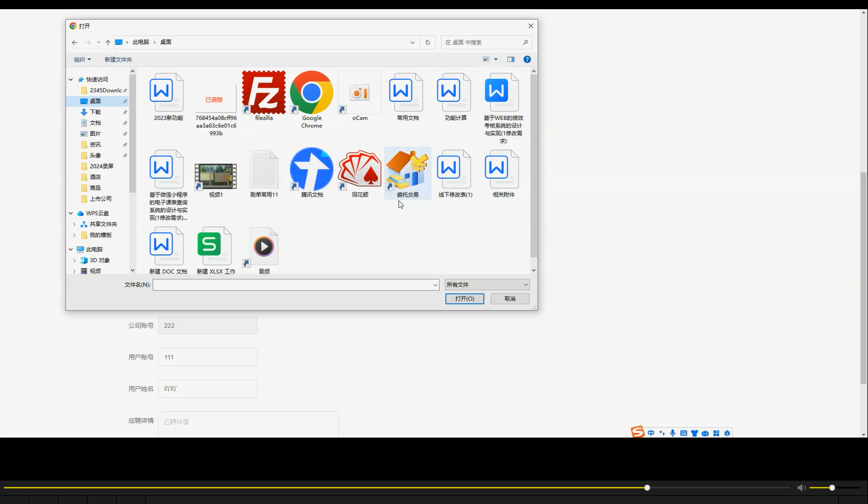Collapse the 快速访问 tree node
Screen dimensions: 868x504
pyautogui.click(x=71, y=80)
